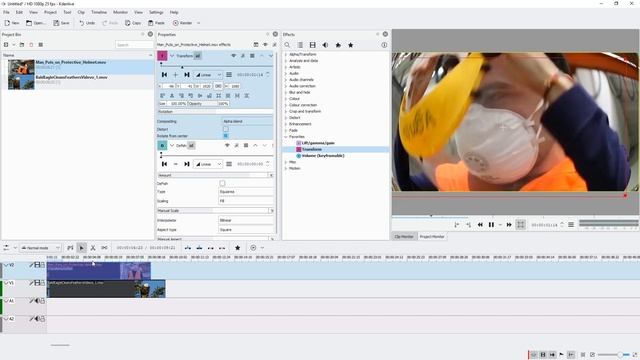The width and height of the screenshot is (640, 360).
Task: Click the New document toolbar button
Action: (x=12, y=23)
